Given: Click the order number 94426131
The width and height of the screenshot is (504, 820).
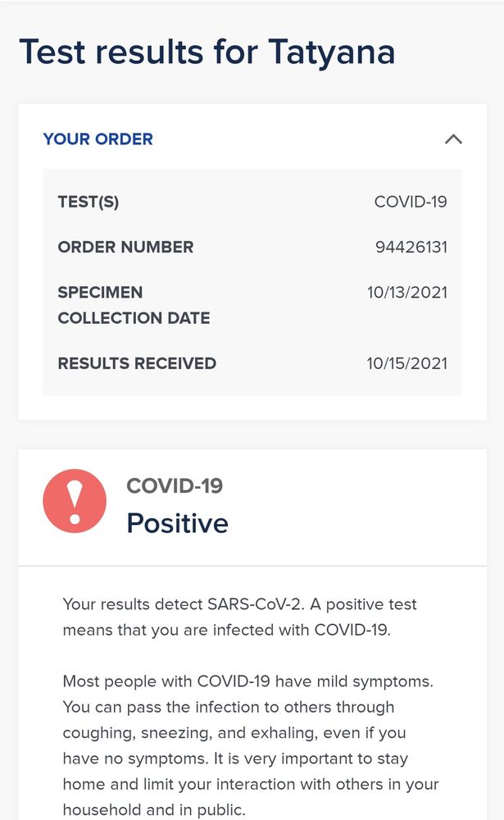Looking at the screenshot, I should [x=411, y=247].
